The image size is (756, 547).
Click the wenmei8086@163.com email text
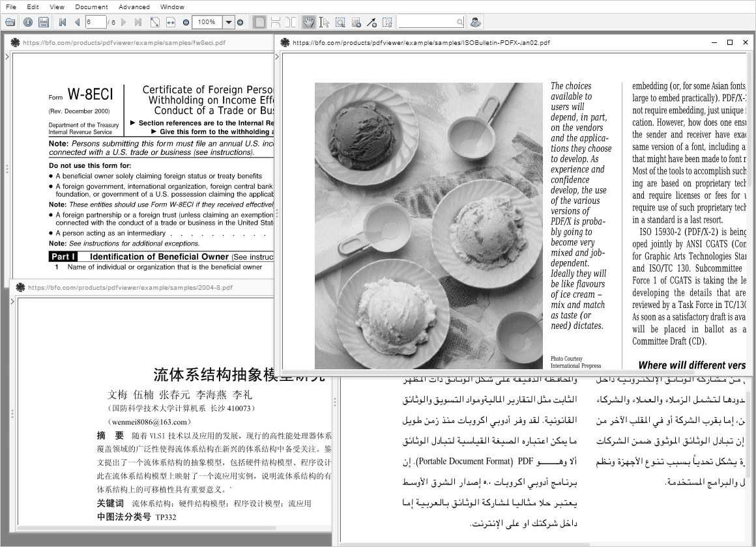pyautogui.click(x=149, y=422)
